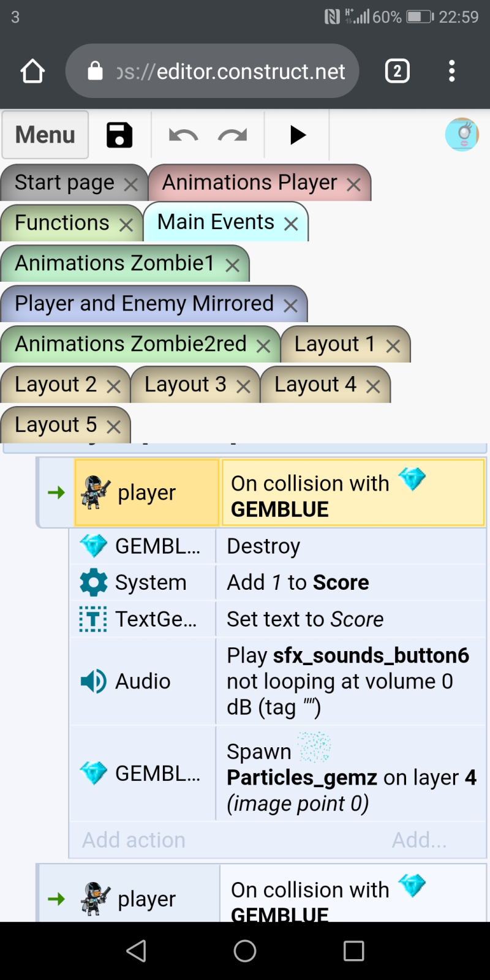The image size is (490, 980).
Task: Open the user account avatar
Action: point(462,135)
